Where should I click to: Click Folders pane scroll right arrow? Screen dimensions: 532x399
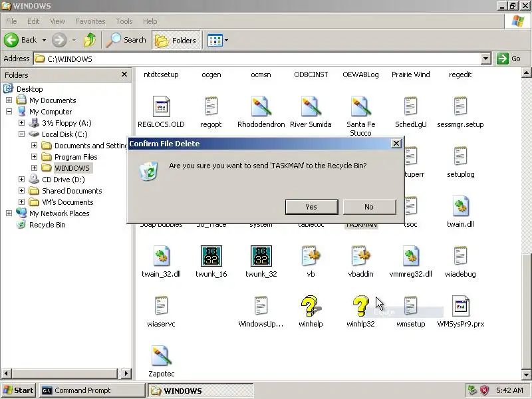tap(126, 374)
